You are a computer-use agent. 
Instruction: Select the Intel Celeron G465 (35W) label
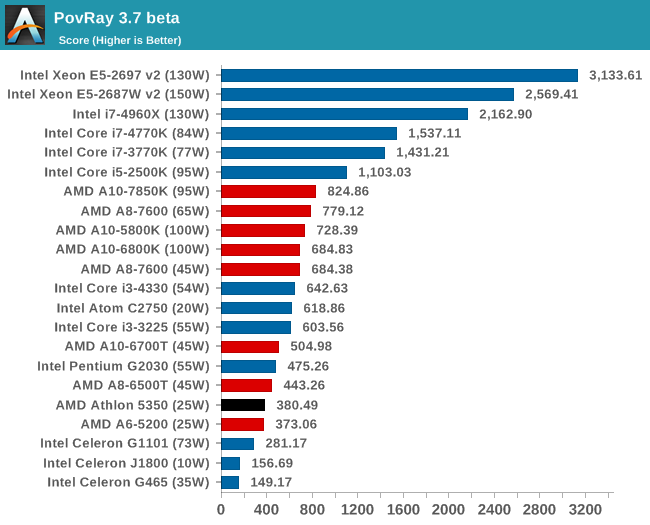128,482
